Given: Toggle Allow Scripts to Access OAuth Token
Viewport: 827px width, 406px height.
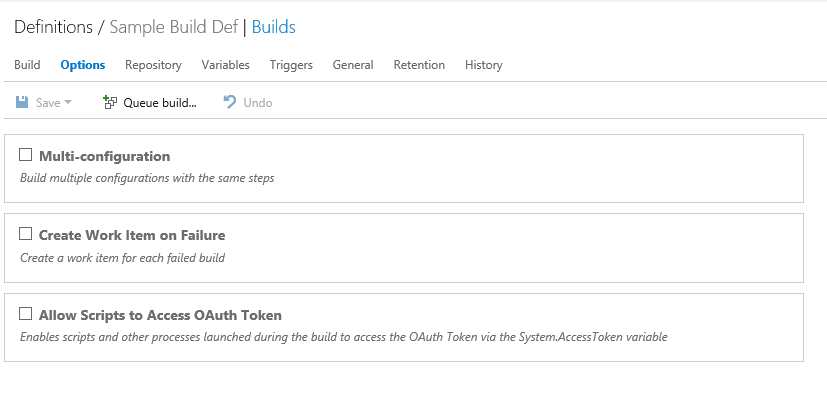Looking at the screenshot, I should click(x=26, y=314).
